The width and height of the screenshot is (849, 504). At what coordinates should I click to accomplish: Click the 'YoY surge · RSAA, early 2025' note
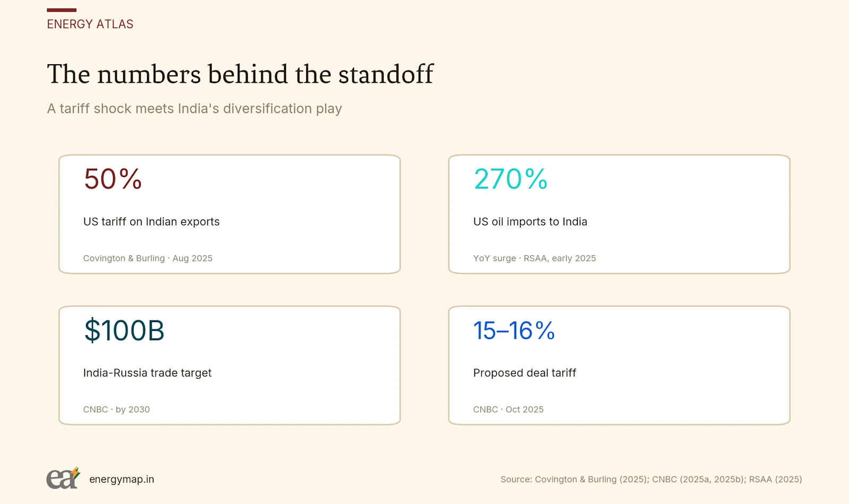tap(534, 258)
